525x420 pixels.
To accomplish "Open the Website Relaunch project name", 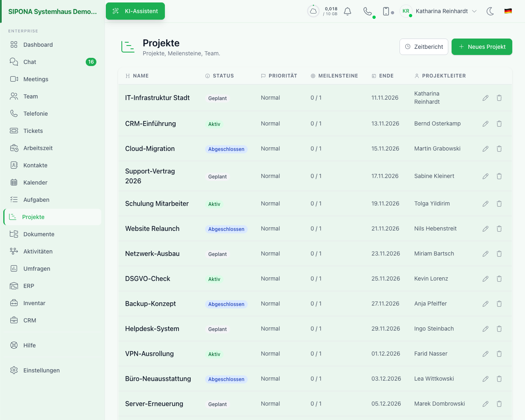I will tap(152, 228).
